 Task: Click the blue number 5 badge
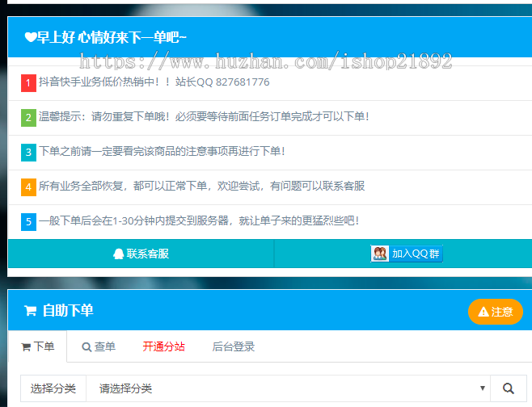[28, 221]
